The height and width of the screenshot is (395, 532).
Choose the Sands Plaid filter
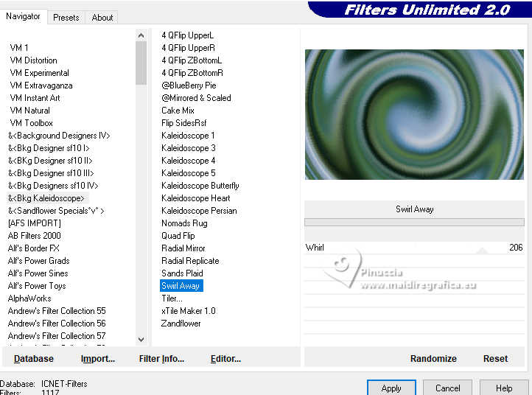pyautogui.click(x=182, y=273)
